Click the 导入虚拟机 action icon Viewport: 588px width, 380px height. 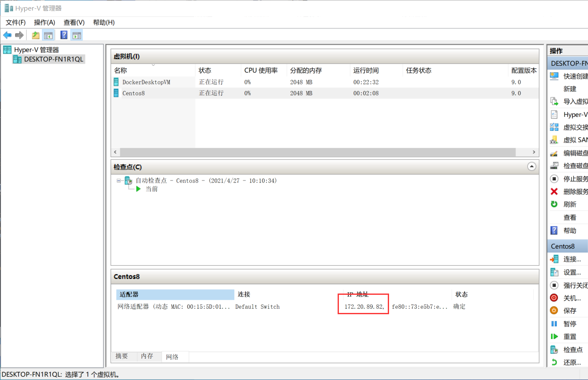554,102
